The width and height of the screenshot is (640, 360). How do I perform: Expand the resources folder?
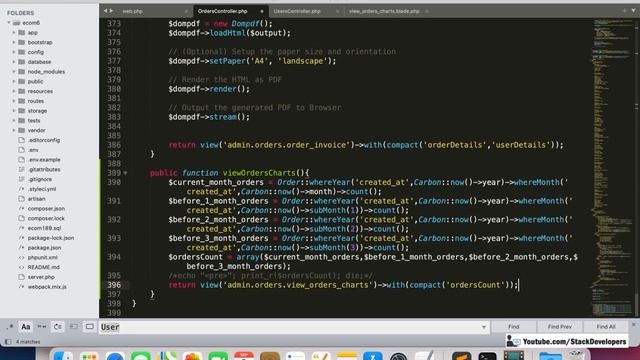pos(14,91)
